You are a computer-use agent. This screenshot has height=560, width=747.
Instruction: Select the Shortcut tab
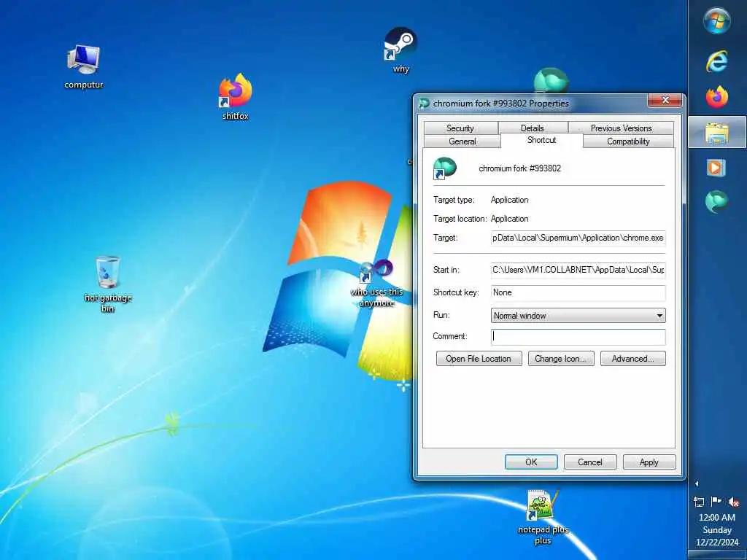(x=542, y=140)
